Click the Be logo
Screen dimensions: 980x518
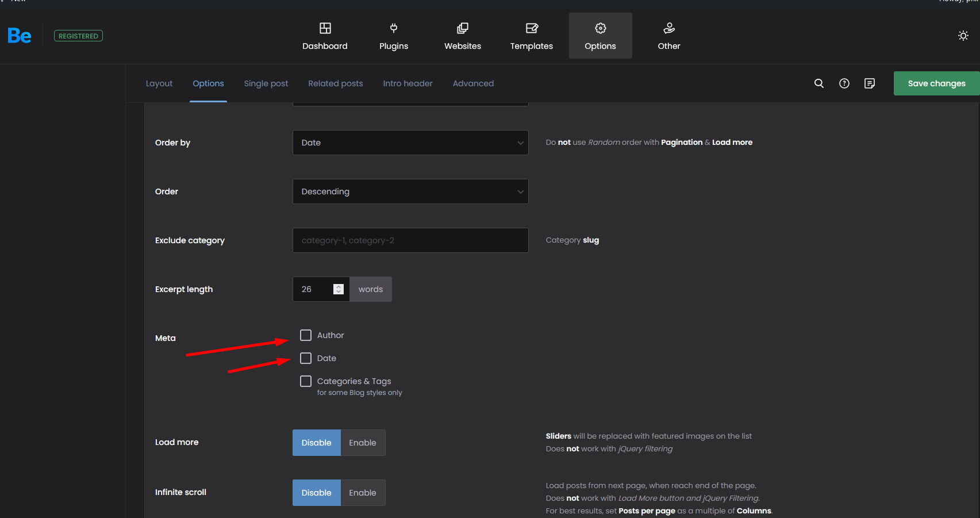tap(20, 36)
